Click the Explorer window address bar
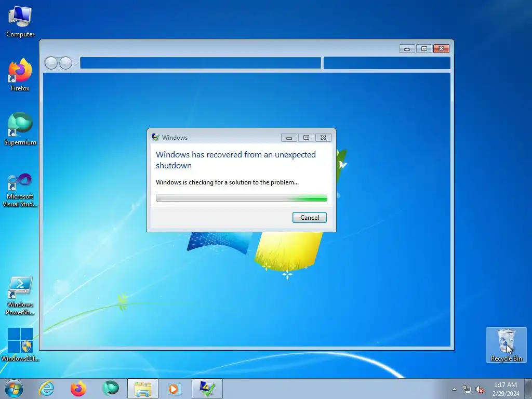Screen dimensions: 532x399 [x=201, y=63]
